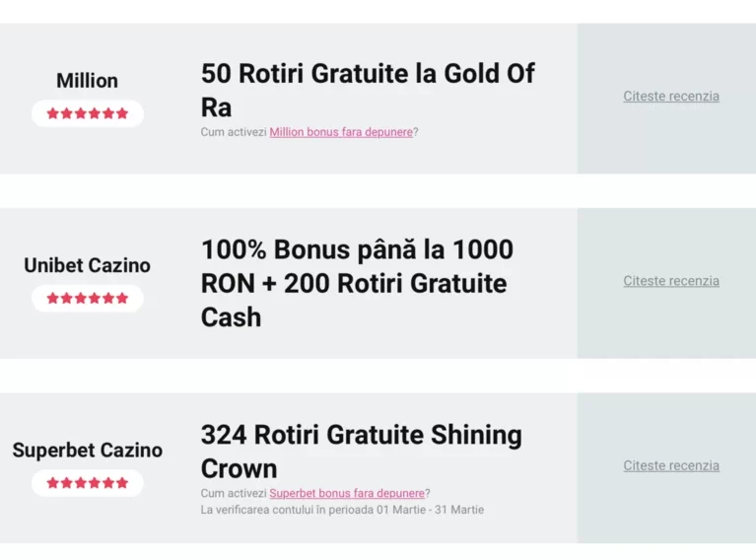This screenshot has width=756, height=560.
Task: Open Citeste recenzia link for Unibet Cazino
Action: coord(671,281)
